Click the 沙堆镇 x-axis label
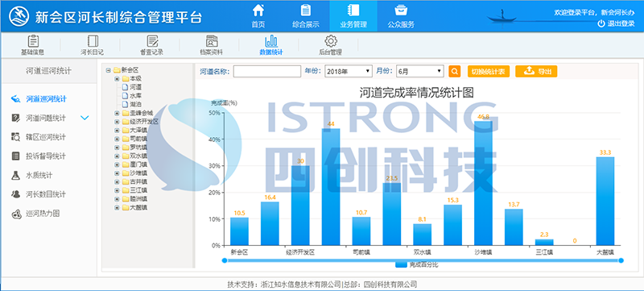The height and width of the screenshot is (291, 644). coord(484,252)
